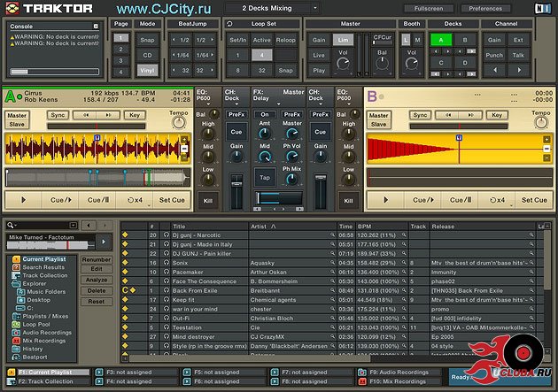Open Loop Pool in browser tree
558x392 pixels.
pyautogui.click(x=36, y=325)
